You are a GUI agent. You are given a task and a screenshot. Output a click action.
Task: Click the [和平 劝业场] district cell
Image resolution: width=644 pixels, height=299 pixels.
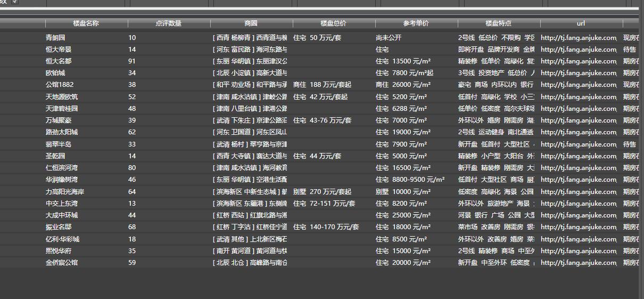coord(250,85)
